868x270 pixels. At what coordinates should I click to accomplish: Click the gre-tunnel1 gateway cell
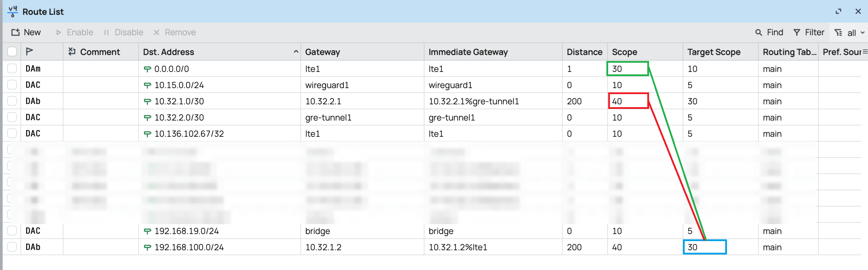click(x=362, y=117)
